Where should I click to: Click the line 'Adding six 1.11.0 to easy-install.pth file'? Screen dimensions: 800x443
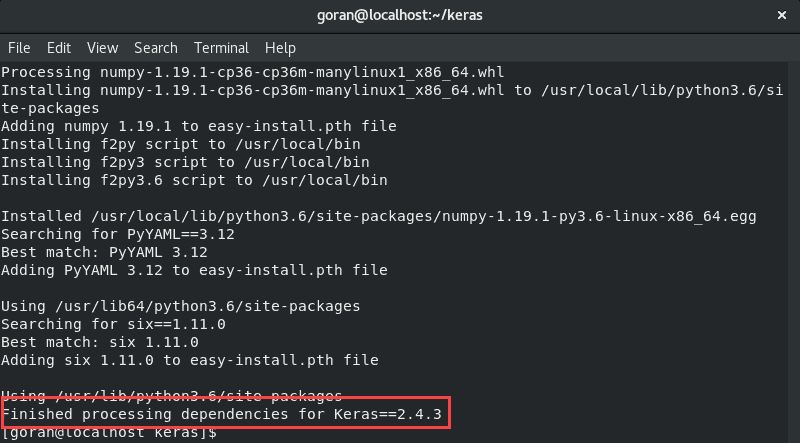[190, 360]
